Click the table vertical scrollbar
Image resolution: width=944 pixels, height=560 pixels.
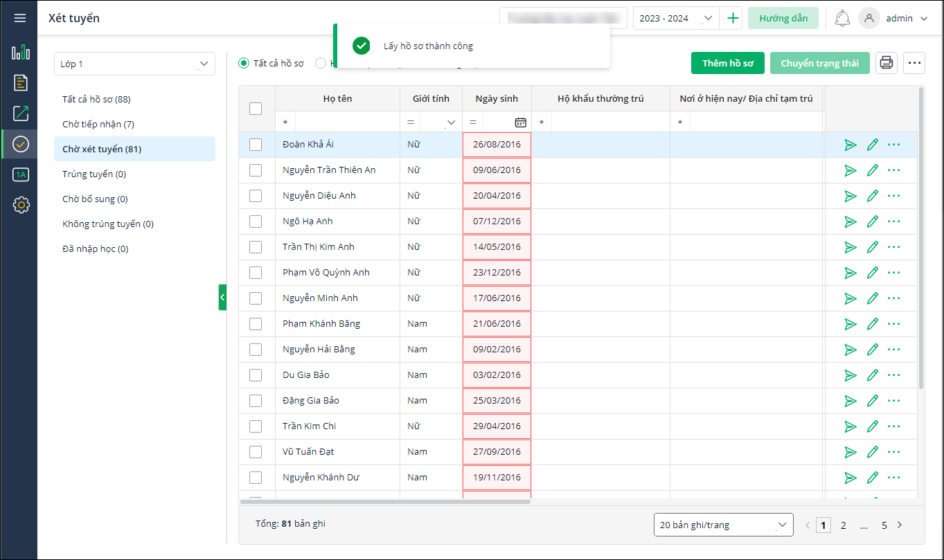pos(921,237)
